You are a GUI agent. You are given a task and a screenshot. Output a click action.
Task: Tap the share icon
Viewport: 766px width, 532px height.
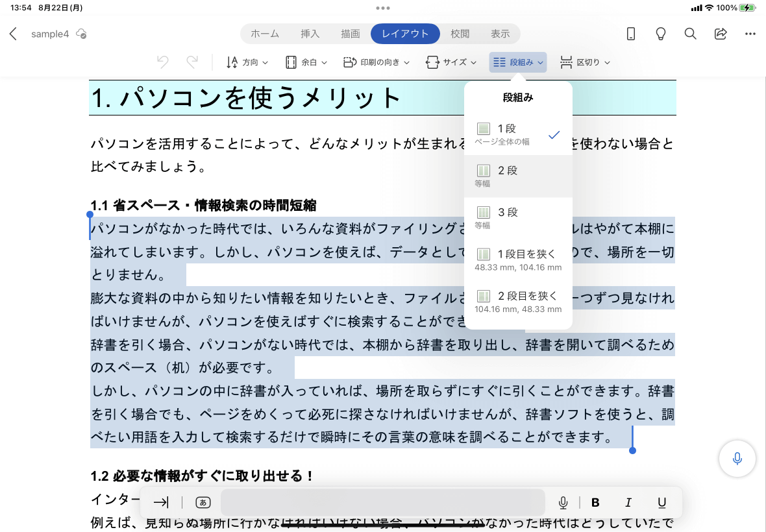(720, 34)
